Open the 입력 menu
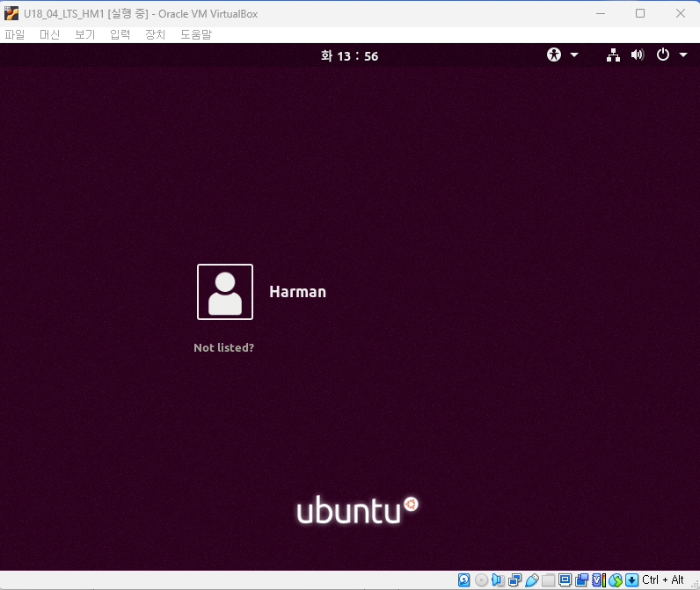Viewport: 700px width, 590px height. point(120,35)
